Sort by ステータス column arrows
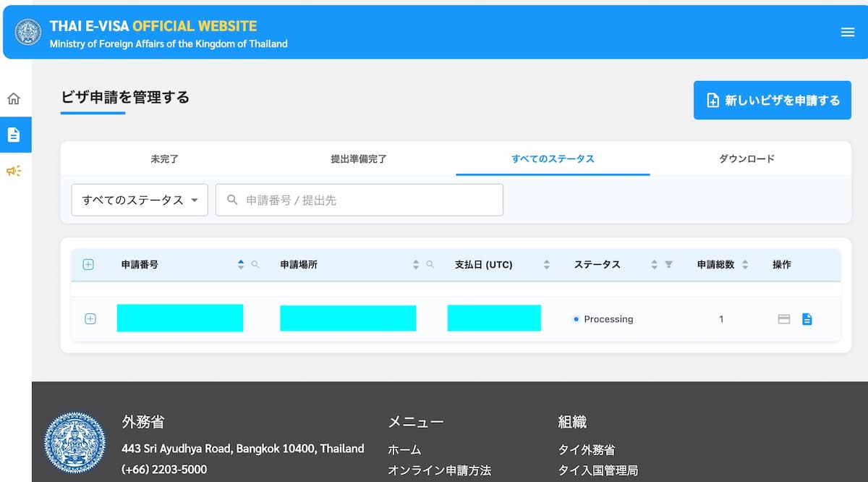This screenshot has width=868, height=482. coord(654,265)
